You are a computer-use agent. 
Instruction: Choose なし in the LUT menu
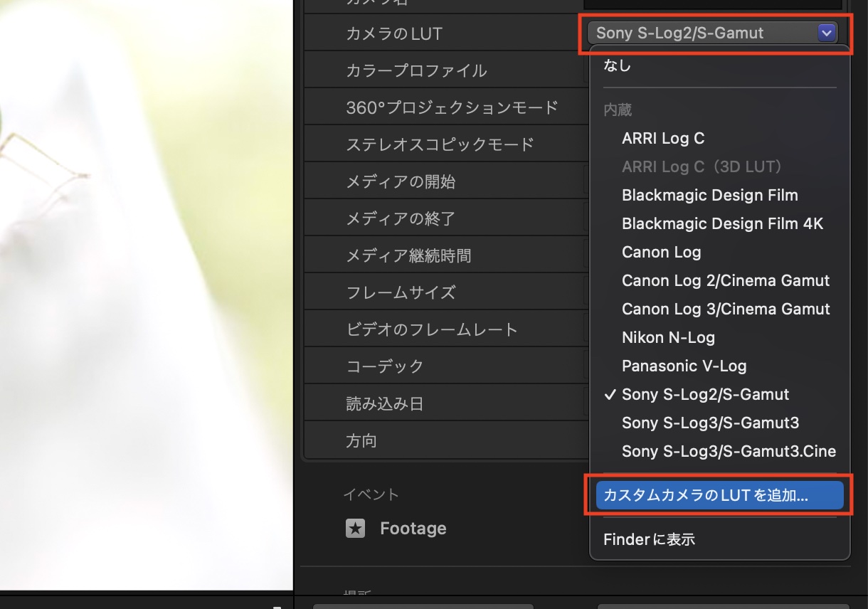tap(618, 65)
